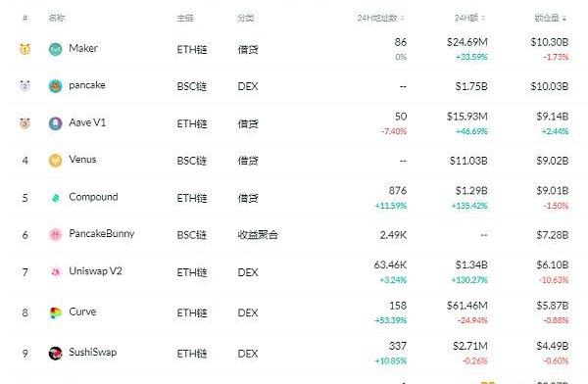
Task: Click the PancakeBunny logo icon
Action: (x=56, y=235)
